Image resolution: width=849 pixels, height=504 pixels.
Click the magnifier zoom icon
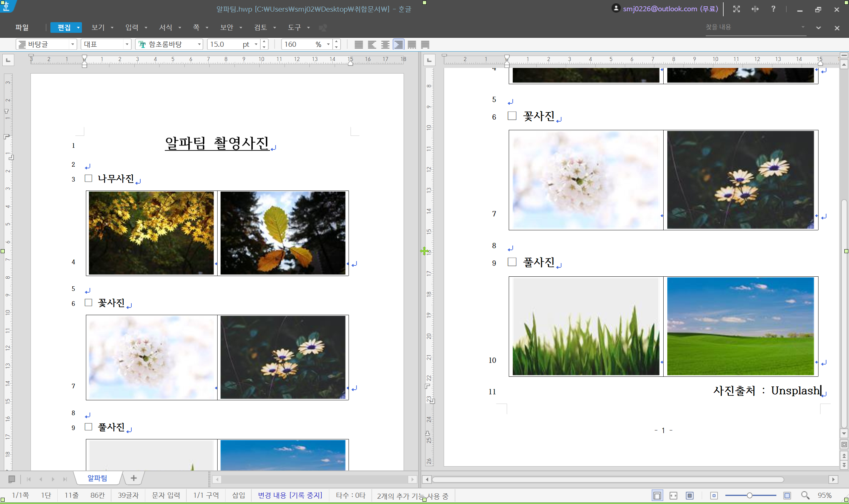[805, 495]
